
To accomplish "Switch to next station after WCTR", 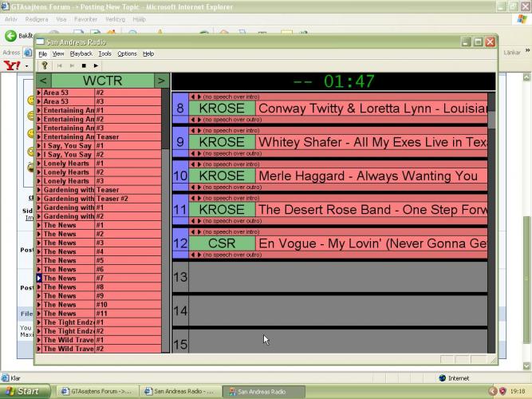I will click(x=161, y=81).
